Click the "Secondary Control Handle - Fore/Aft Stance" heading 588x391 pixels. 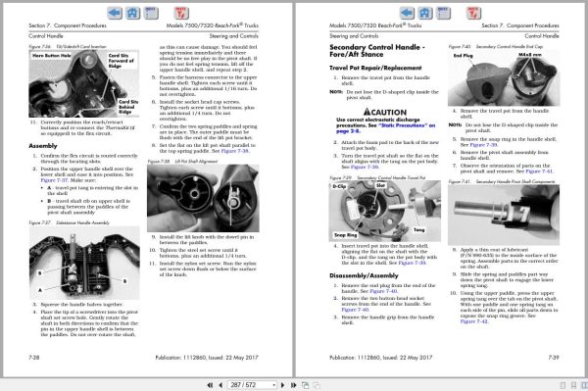pyautogui.click(x=377, y=51)
